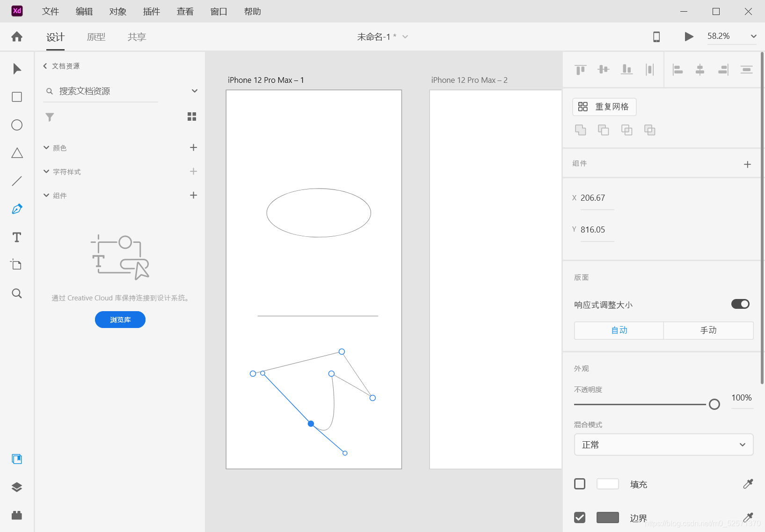
Task: Disable the 响应式调整大小 toggle
Action: point(740,304)
